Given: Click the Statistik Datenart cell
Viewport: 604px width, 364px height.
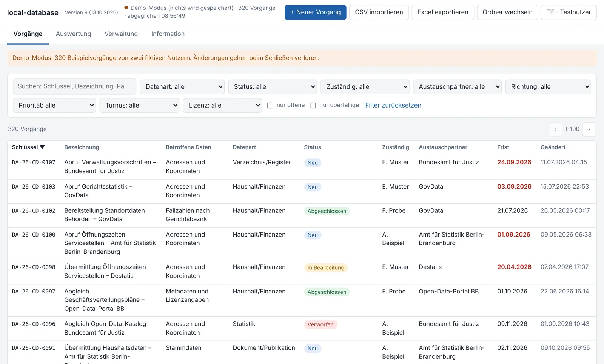Looking at the screenshot, I should click(244, 324).
